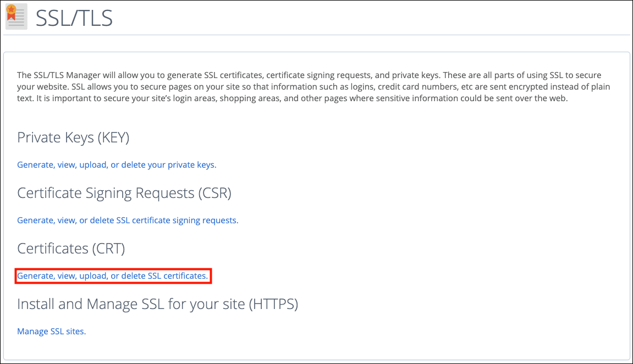Click the Install and Manage SSL heading
Screen dimensions: 633x364
pos(132,304)
